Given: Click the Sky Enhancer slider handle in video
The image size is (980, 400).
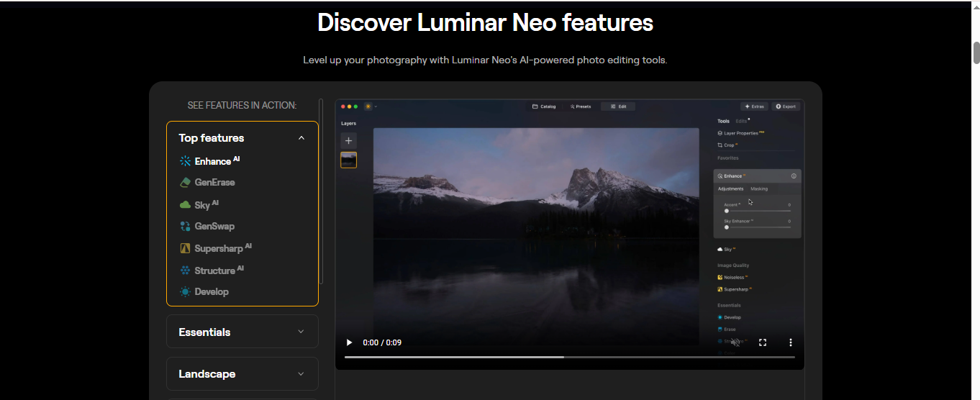Looking at the screenshot, I should [726, 227].
